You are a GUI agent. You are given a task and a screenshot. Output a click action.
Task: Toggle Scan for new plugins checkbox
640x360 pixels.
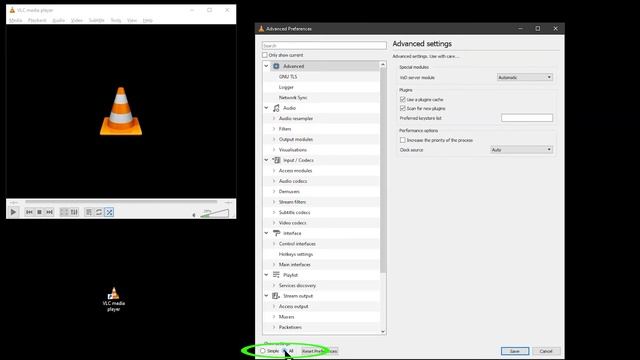[403, 108]
